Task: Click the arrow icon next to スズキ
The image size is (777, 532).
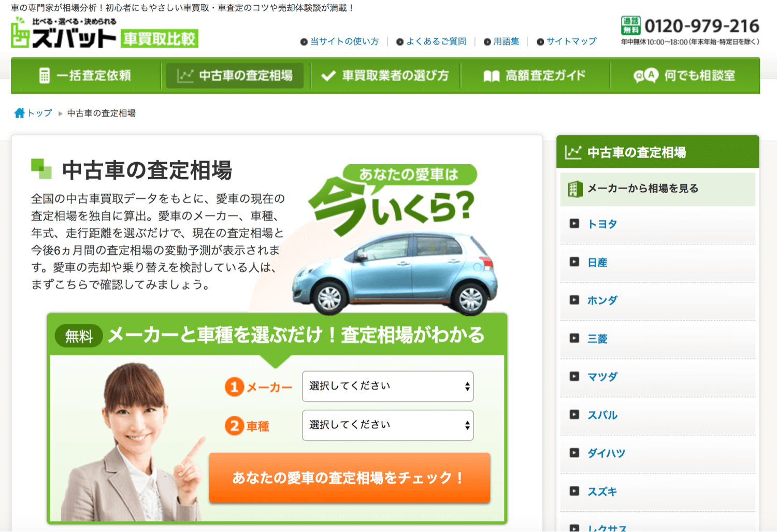Action: [574, 491]
